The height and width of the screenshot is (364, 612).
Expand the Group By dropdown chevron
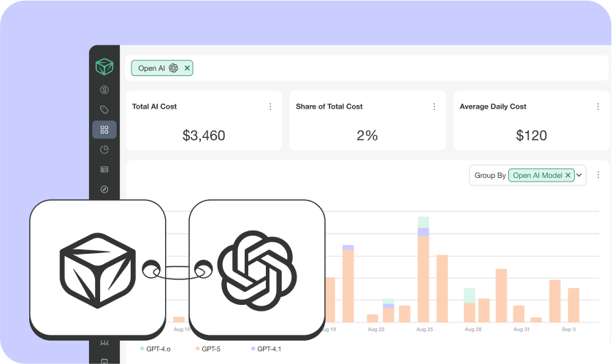click(579, 175)
